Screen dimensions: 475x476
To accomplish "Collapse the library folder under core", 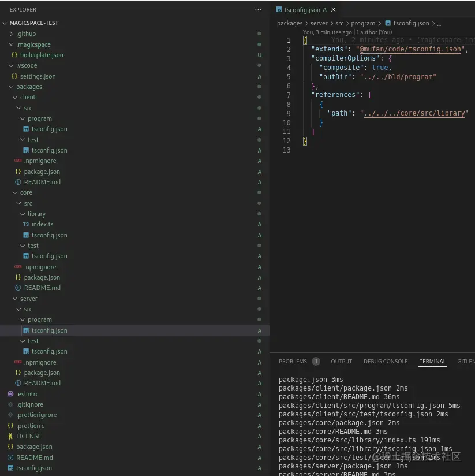I will point(23,214).
